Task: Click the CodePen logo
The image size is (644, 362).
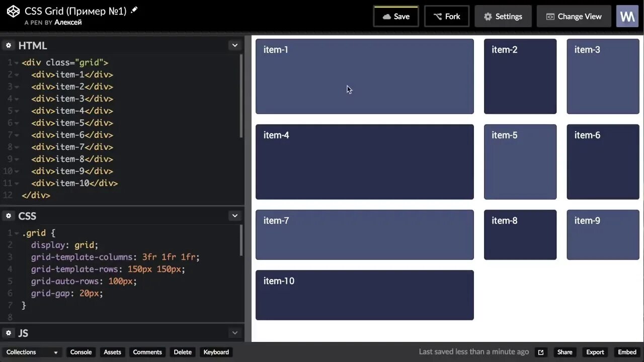Action: pos(13,11)
